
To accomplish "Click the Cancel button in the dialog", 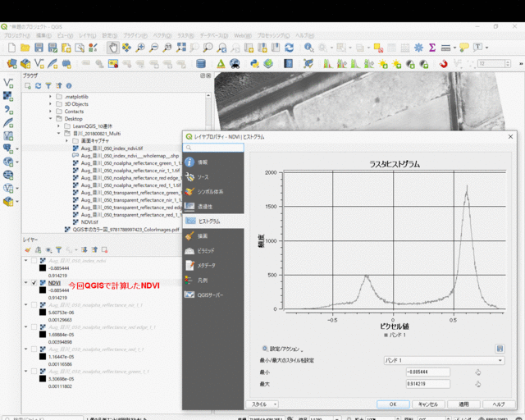I will point(428,404).
